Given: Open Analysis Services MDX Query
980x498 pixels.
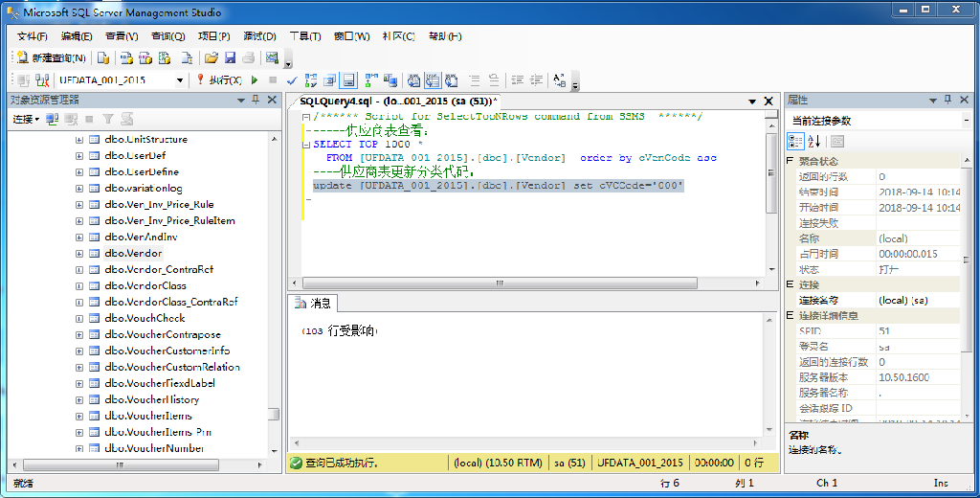Looking at the screenshot, I should coord(127,58).
